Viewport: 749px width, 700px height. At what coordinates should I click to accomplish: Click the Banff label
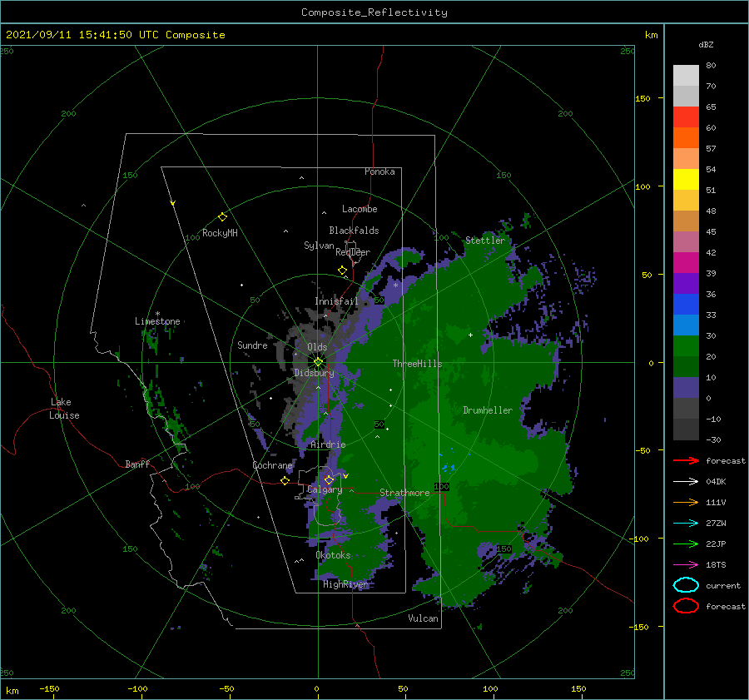[137, 464]
